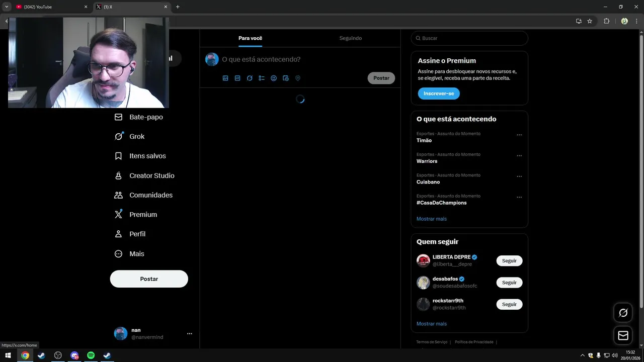Image resolution: width=644 pixels, height=362 pixels.
Task: Click the Grok enhance icon in composer
Action: coord(250,78)
